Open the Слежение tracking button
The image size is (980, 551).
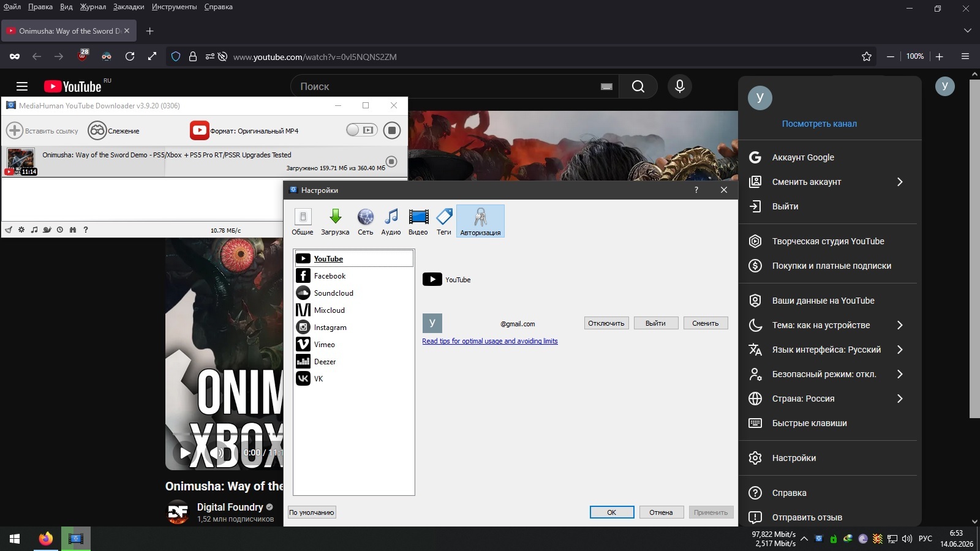pyautogui.click(x=114, y=130)
